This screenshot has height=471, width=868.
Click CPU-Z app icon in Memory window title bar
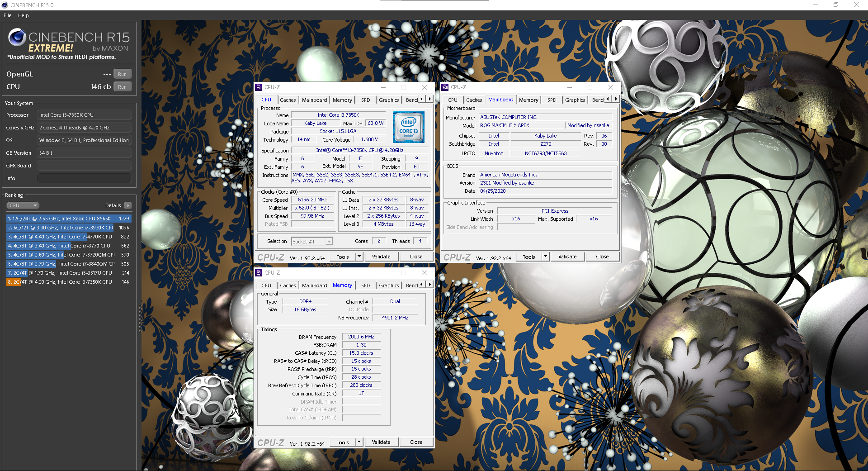pyautogui.click(x=259, y=273)
